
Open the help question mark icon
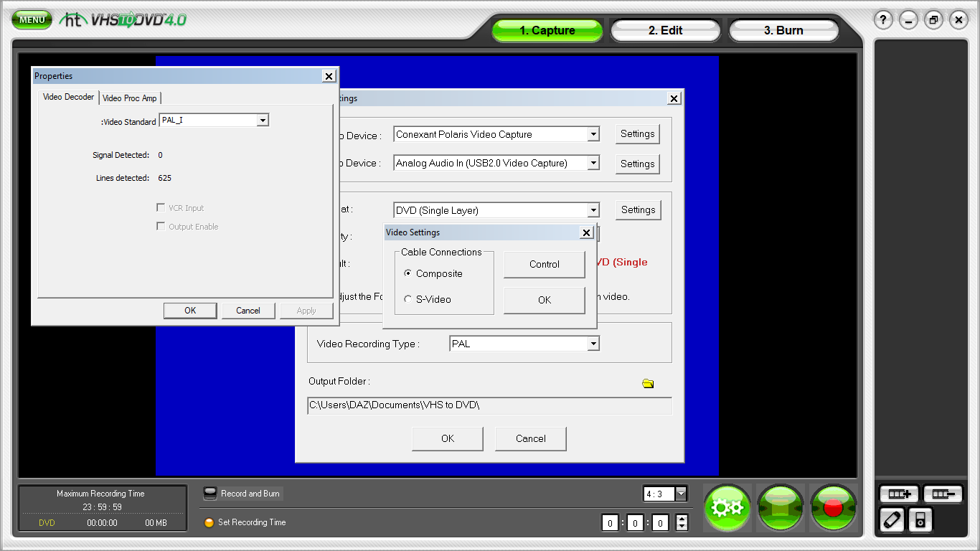click(x=884, y=20)
